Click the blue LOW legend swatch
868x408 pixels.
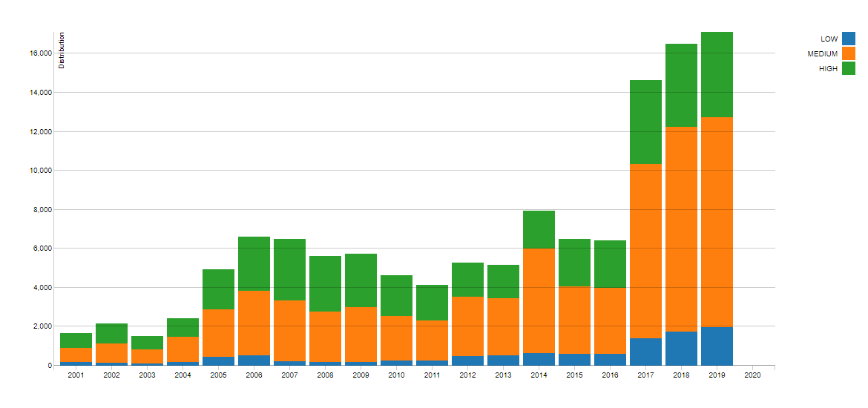pos(849,39)
